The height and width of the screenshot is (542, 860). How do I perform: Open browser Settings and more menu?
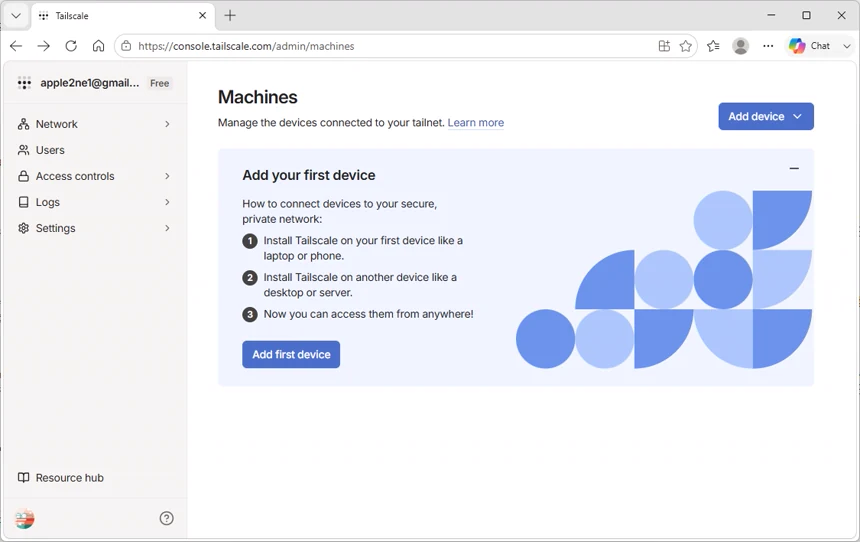point(768,46)
